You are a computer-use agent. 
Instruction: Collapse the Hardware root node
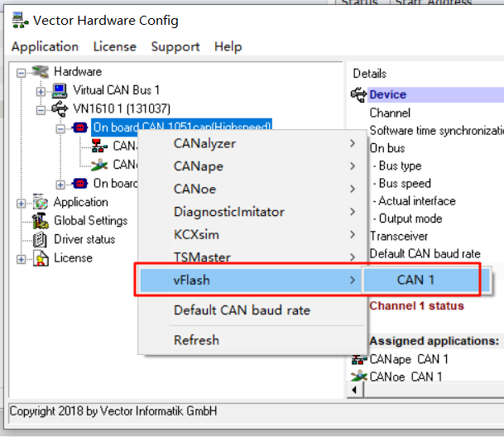point(22,73)
